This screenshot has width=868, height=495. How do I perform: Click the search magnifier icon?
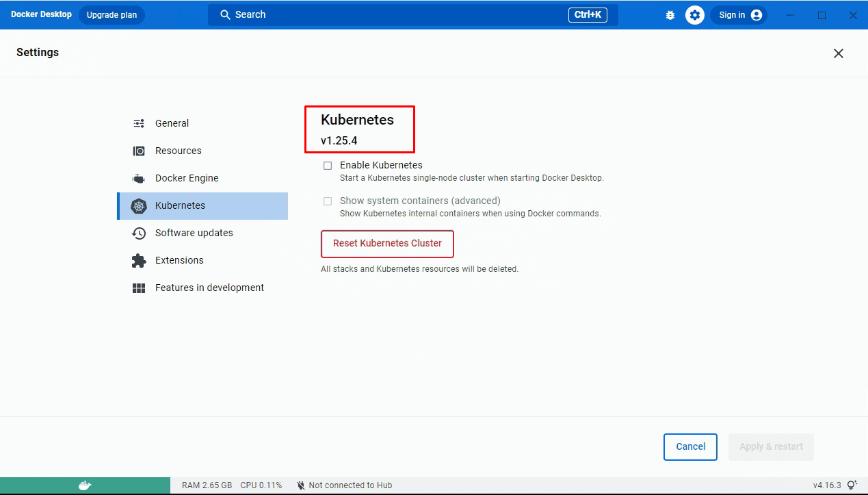click(225, 14)
